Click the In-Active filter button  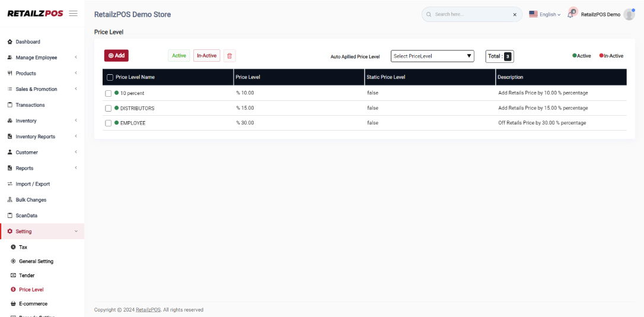206,56
